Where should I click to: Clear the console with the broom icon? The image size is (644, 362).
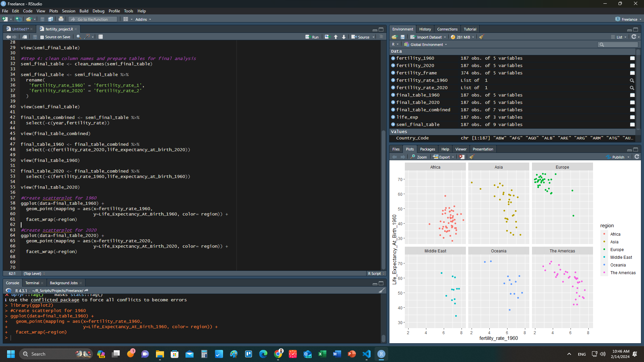click(x=382, y=291)
